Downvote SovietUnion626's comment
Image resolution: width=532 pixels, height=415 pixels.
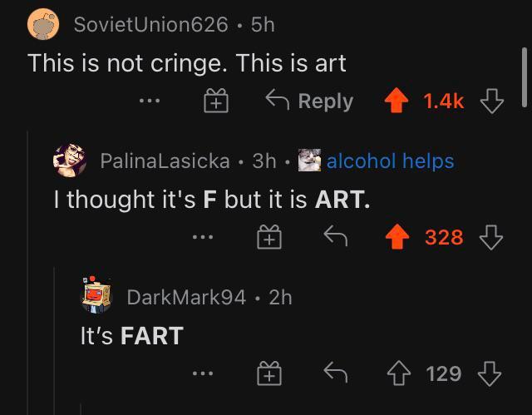pos(492,101)
